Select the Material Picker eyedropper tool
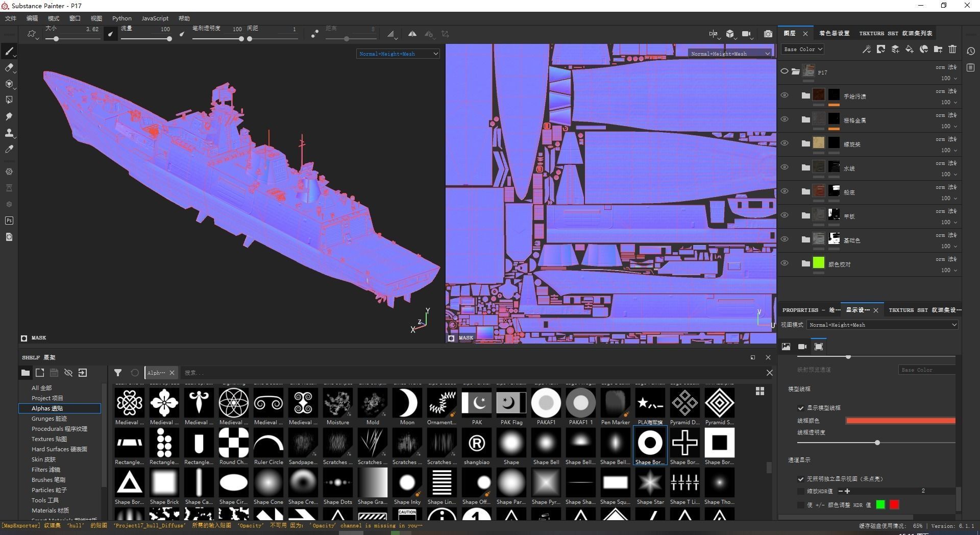This screenshot has width=980, height=535. pyautogui.click(x=9, y=149)
